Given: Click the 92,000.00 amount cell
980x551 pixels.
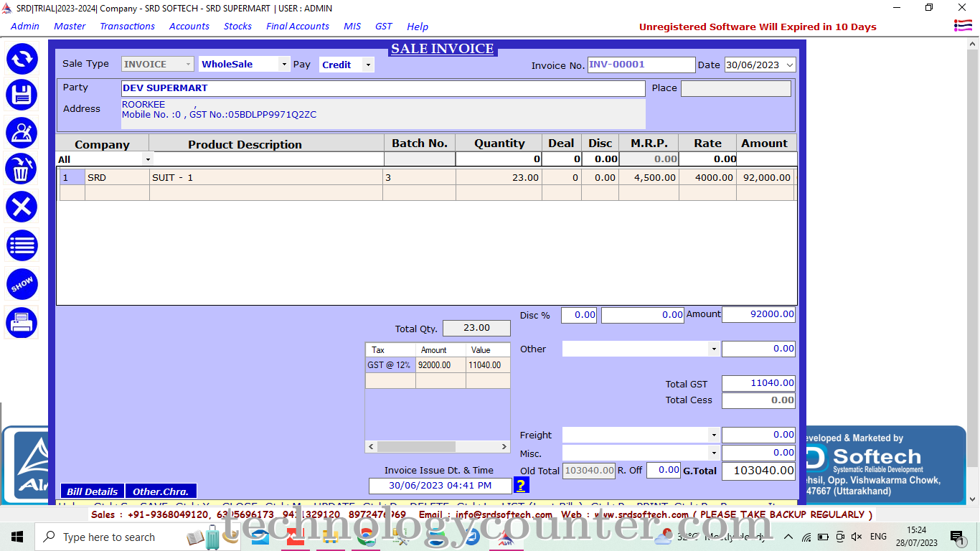Looking at the screenshot, I should pos(765,177).
